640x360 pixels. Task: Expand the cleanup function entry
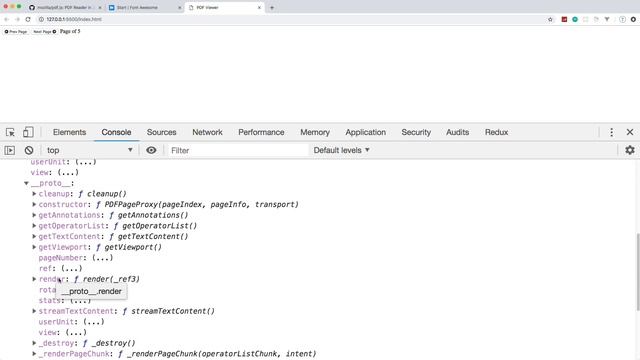point(34,194)
